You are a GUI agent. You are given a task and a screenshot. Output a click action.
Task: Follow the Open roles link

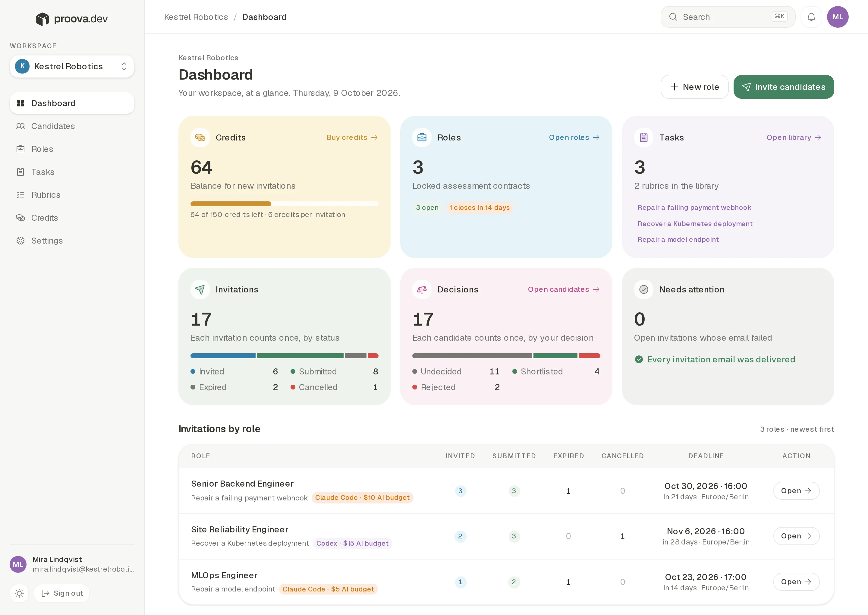pyautogui.click(x=574, y=137)
